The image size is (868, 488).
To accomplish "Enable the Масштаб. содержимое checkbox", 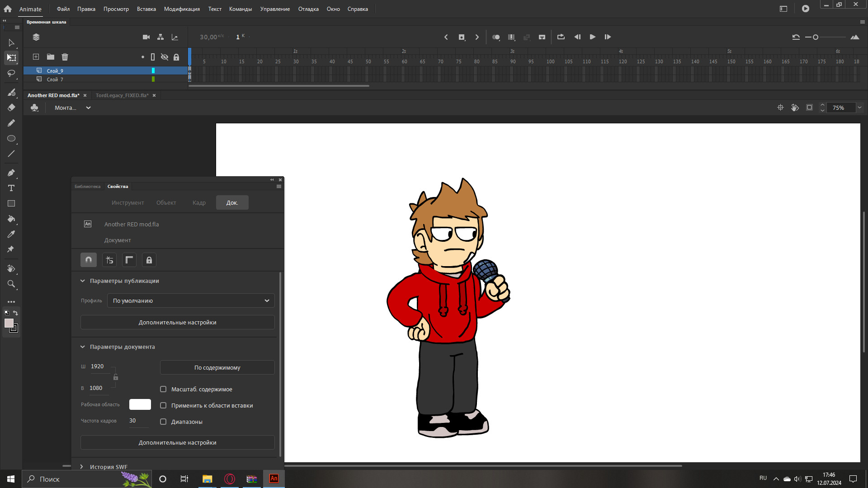I will pos(163,389).
